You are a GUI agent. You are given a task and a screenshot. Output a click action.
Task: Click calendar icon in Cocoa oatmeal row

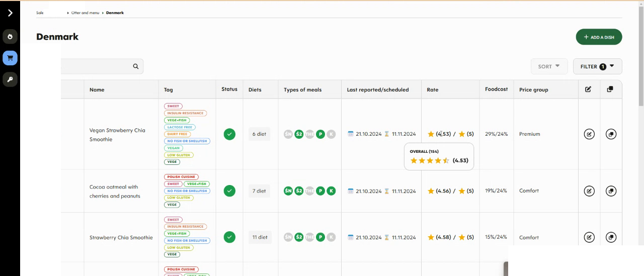coord(351,191)
